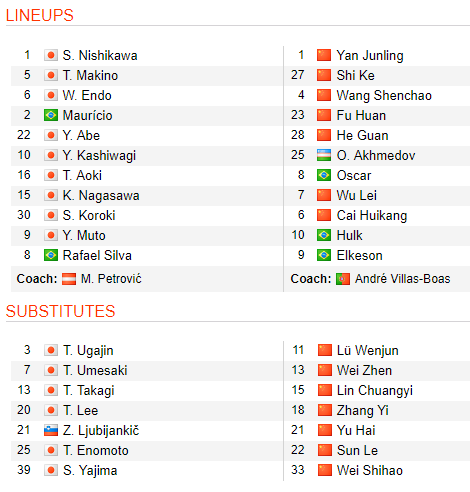Open Y. Kashiwagi player link
Image resolution: width=470 pixels, height=492 pixels.
(99, 156)
